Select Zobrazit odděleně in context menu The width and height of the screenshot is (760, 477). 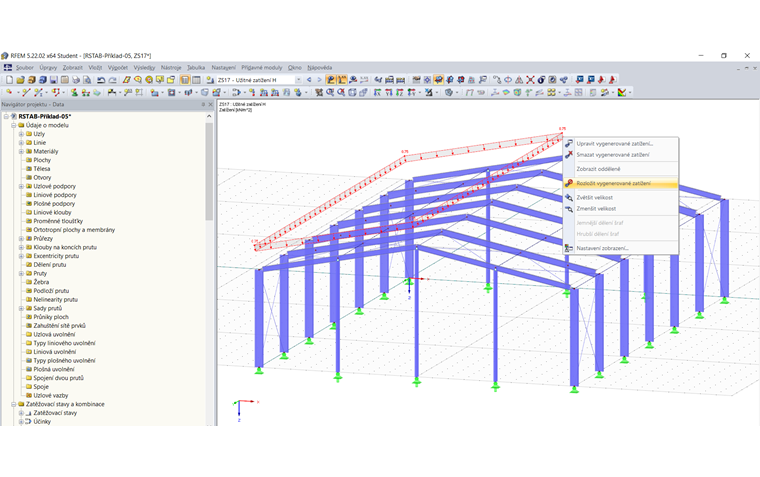[620, 169]
